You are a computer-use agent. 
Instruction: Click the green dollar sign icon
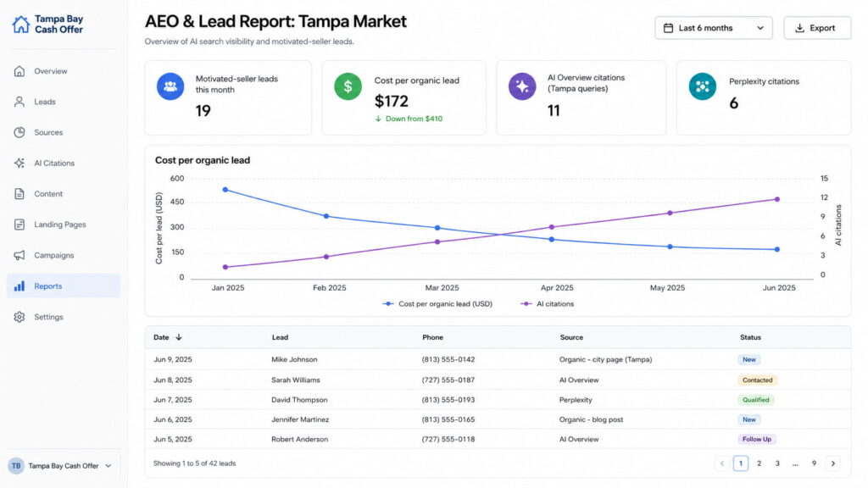(x=348, y=86)
